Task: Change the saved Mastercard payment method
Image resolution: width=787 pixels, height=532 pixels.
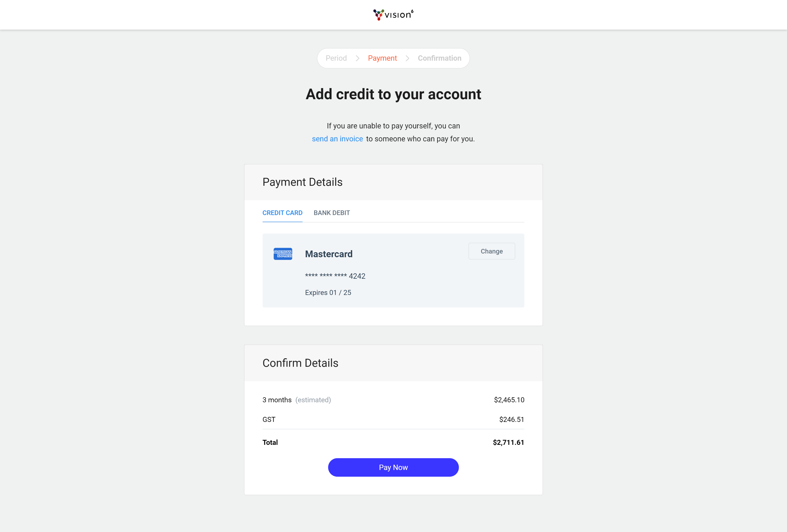Action: pyautogui.click(x=492, y=251)
